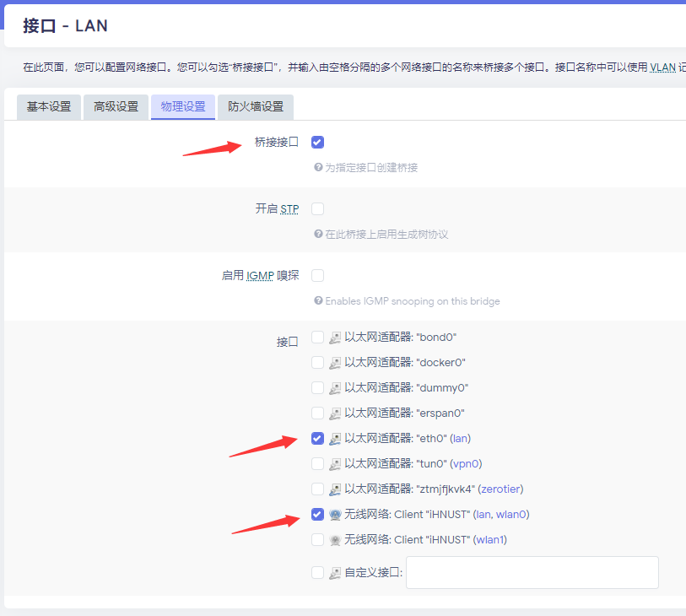Enable the 开启 STP checkbox
Screen dimensions: 686x616
point(317,208)
